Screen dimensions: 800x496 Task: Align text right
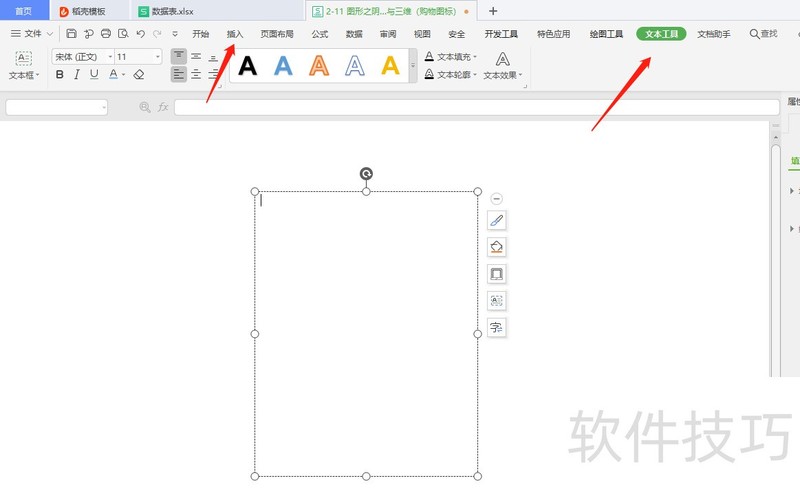[x=214, y=75]
